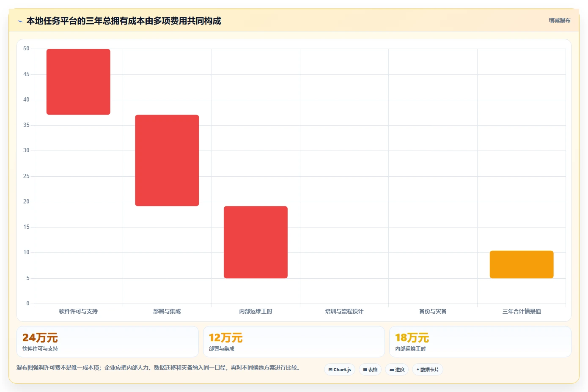Select the red 部署与集成 waterfall bar
The image size is (588, 392).
click(167, 160)
